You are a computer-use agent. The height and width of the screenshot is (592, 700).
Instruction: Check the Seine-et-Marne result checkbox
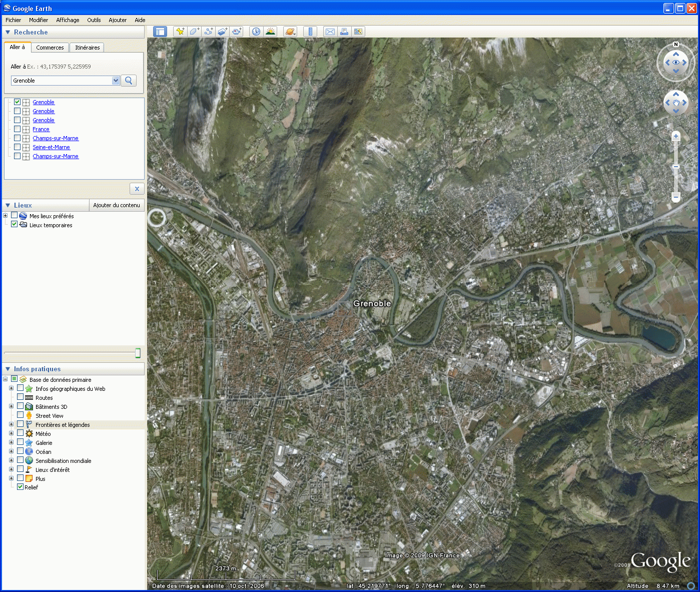coord(18,147)
